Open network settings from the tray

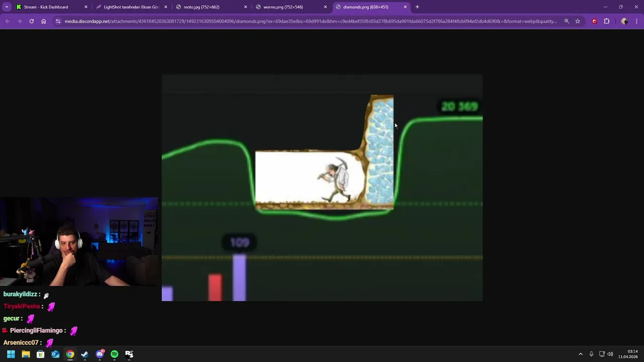click(x=602, y=354)
